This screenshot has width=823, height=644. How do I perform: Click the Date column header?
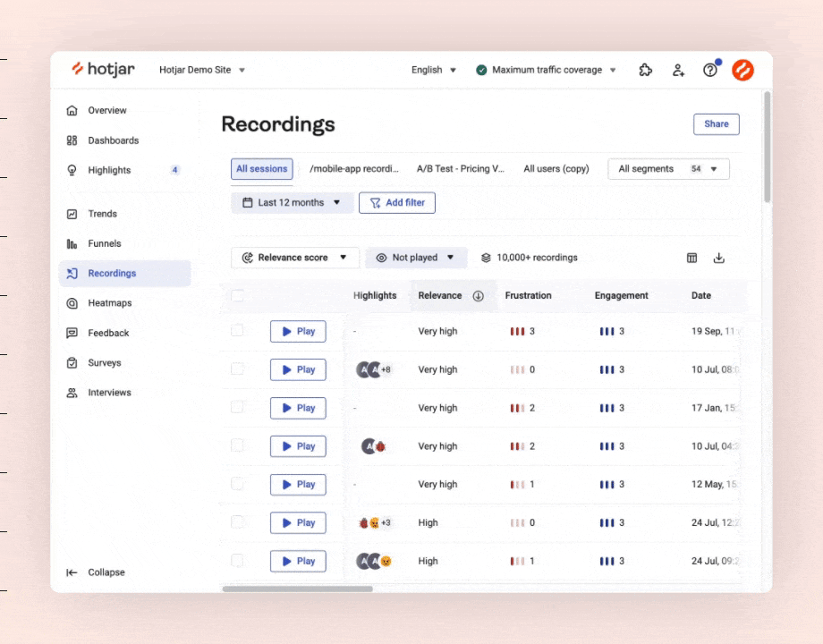coord(701,295)
